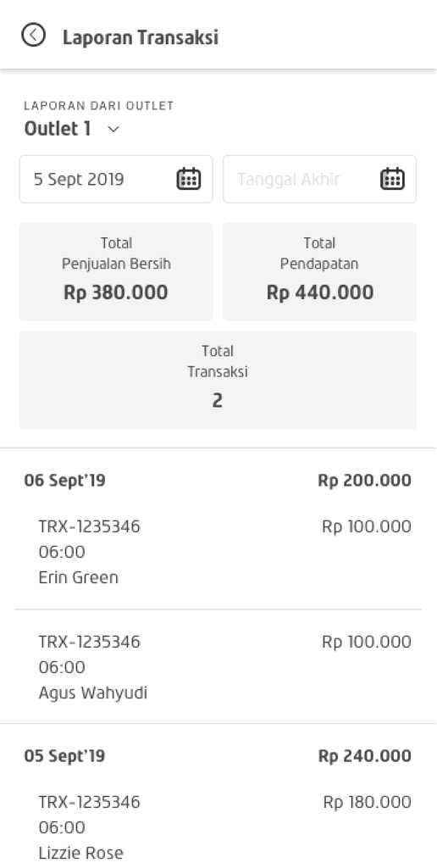Open calendar icon for start date

tap(189, 179)
